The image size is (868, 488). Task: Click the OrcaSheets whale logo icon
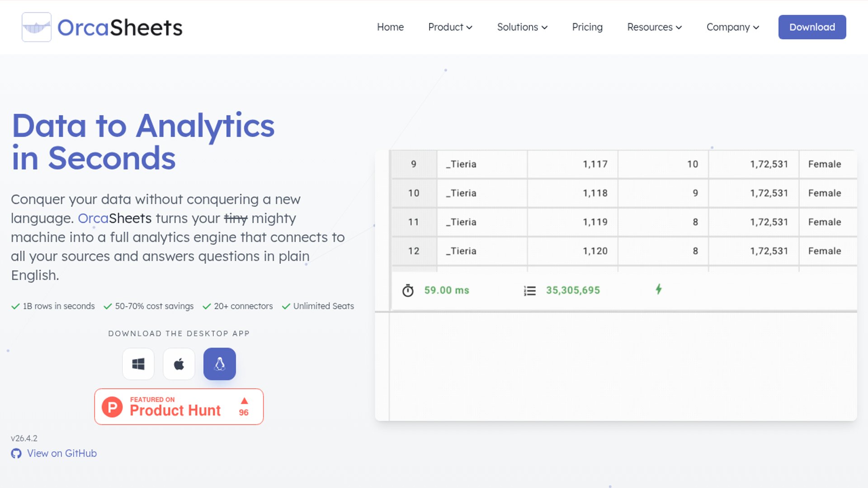[36, 27]
